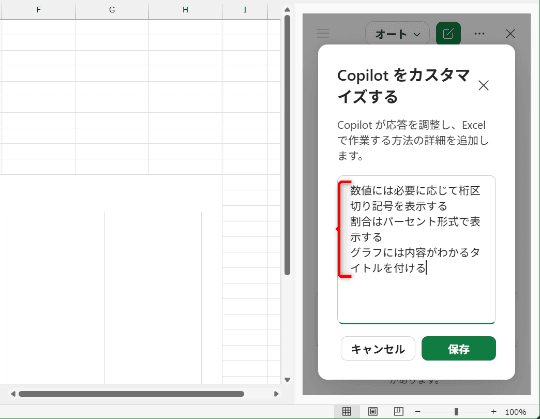Screen dimensions: 540x419
Task: Click the new chat compose icon
Action: click(448, 33)
